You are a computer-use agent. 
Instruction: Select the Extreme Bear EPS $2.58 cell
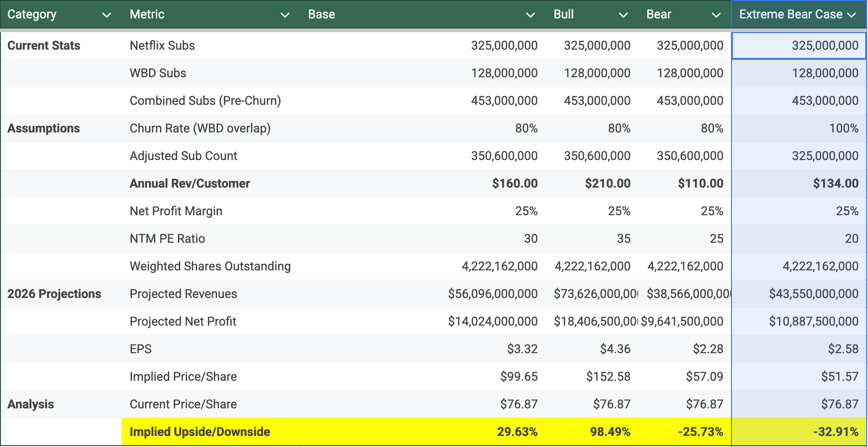click(799, 349)
